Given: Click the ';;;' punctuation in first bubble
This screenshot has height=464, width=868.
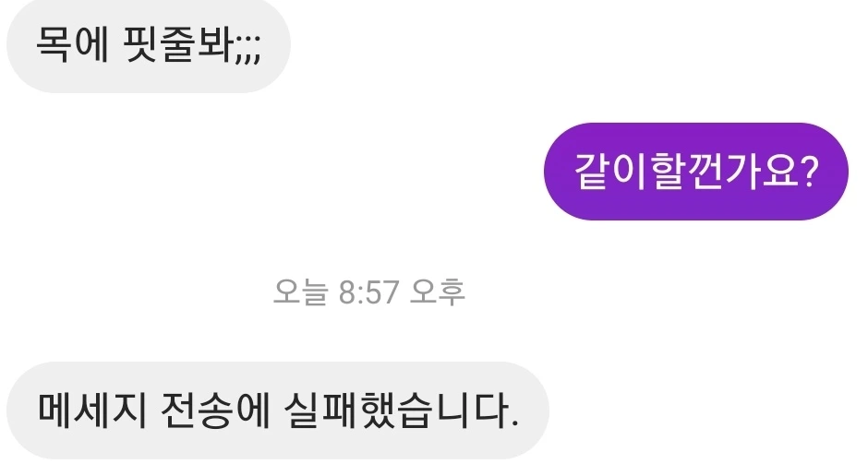Looking at the screenshot, I should 247,51.
